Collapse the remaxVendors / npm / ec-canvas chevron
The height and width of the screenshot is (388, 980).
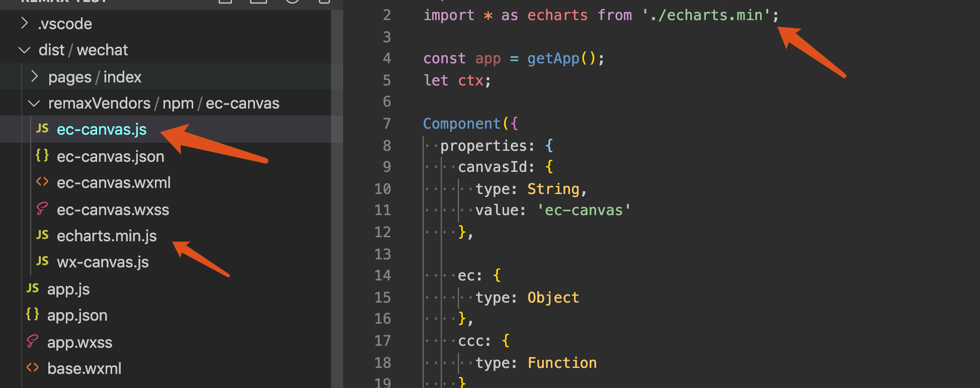coord(34,103)
